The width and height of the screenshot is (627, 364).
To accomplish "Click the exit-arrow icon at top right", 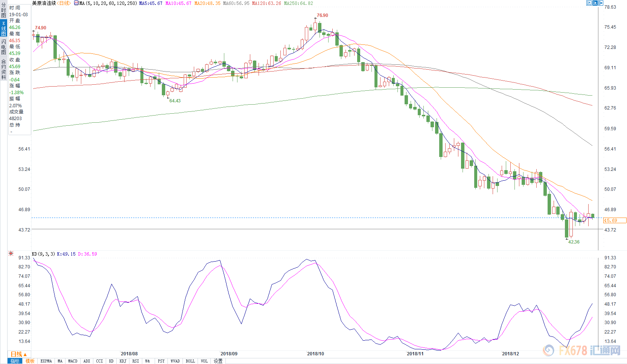I will [601, 3].
